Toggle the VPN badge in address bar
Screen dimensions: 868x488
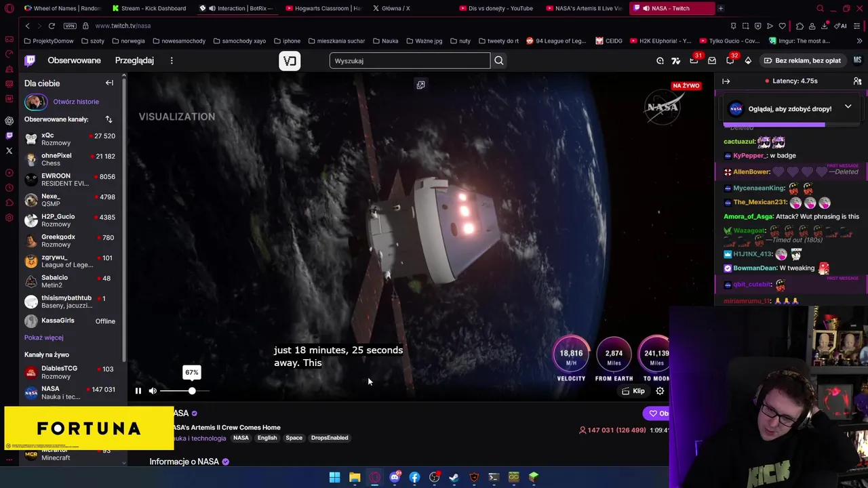click(70, 26)
